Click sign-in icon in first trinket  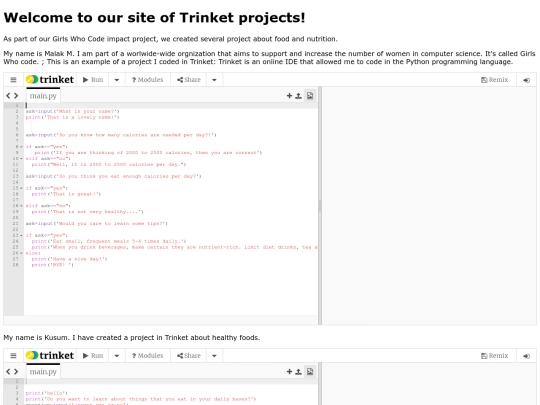[526, 80]
